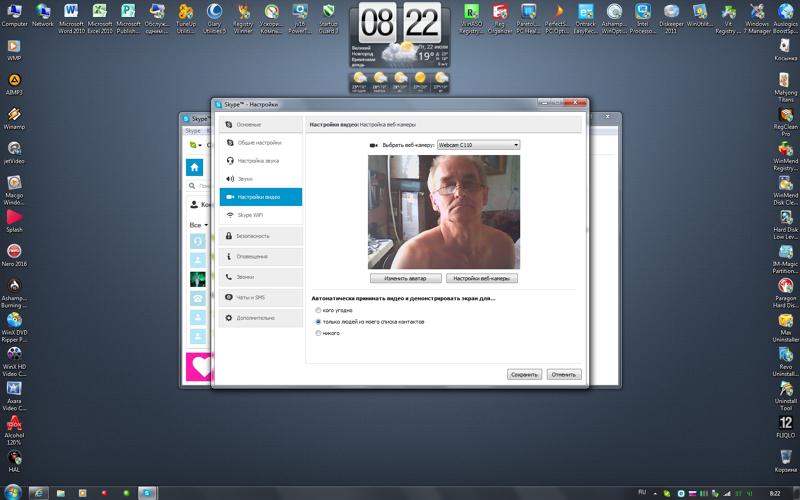Open the Nero 2016 desktop icon
The width and height of the screenshot is (800, 500).
point(14,255)
